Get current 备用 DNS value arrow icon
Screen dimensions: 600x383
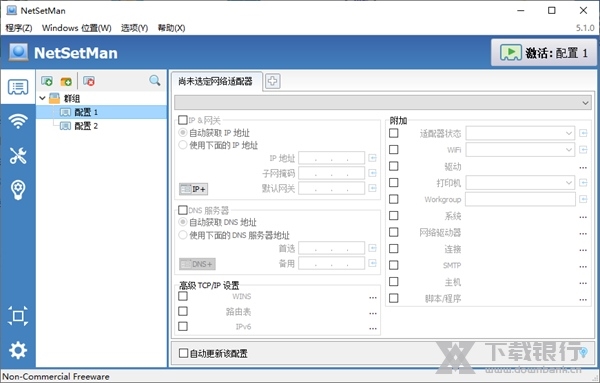pos(372,263)
